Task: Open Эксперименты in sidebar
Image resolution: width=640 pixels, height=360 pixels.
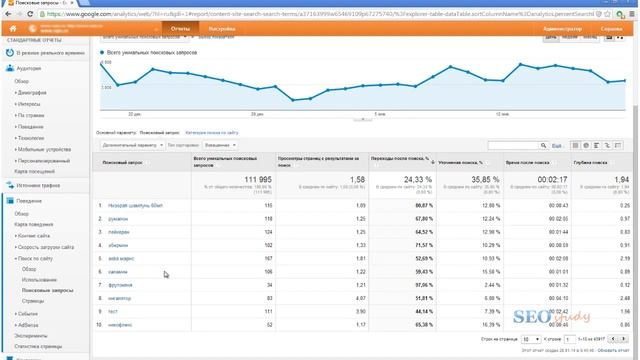Action: tap(31, 336)
